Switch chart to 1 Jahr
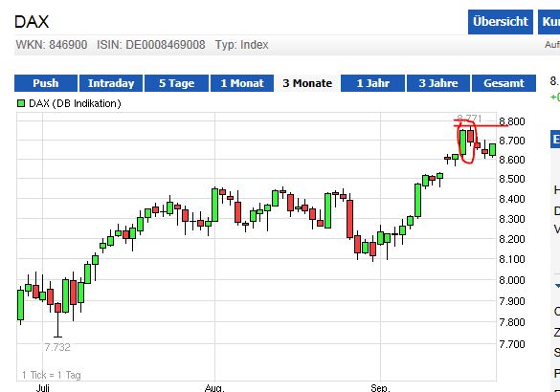Image resolution: width=560 pixels, height=392 pixels. (x=373, y=83)
